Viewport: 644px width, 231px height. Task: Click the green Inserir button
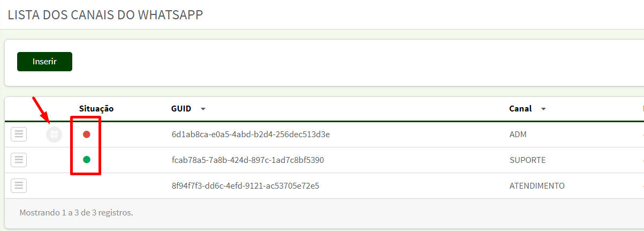pos(44,62)
